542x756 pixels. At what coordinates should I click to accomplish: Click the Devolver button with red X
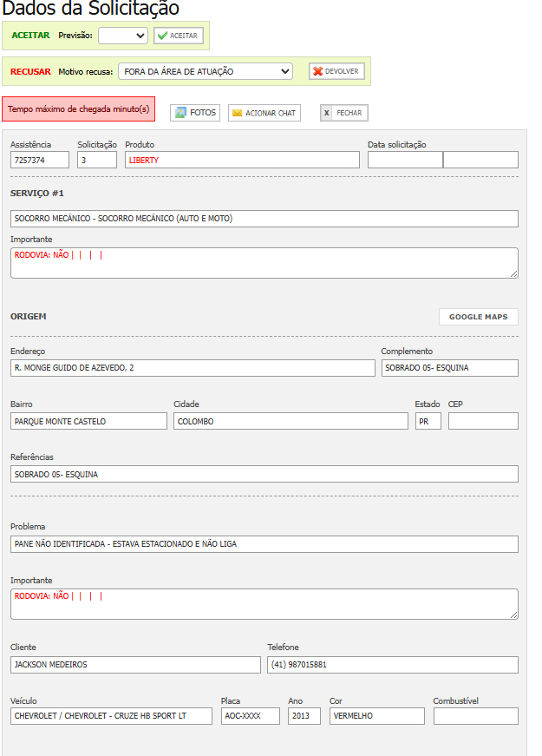[x=336, y=71]
